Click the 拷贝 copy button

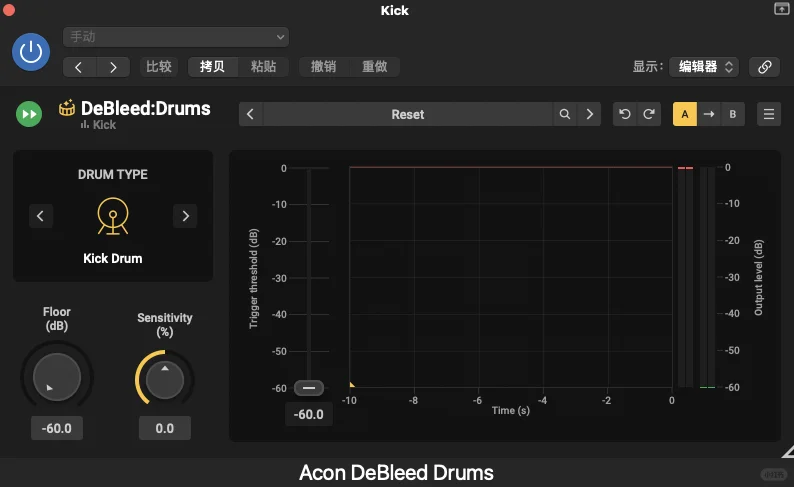(213, 67)
